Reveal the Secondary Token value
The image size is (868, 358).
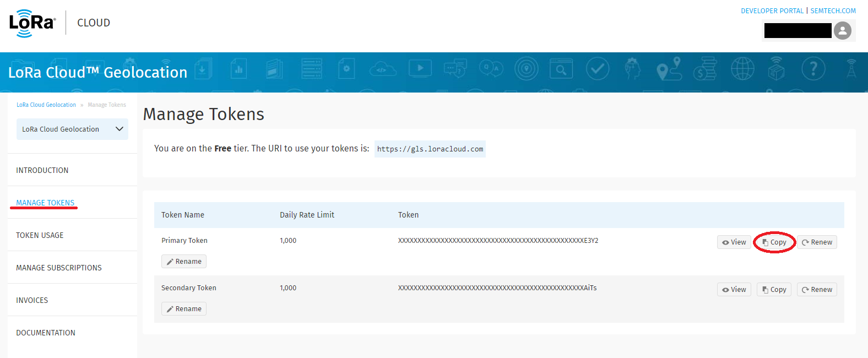(x=734, y=290)
